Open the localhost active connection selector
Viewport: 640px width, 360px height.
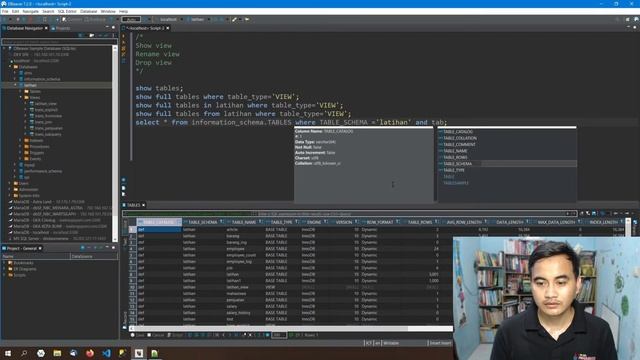[x=168, y=19]
